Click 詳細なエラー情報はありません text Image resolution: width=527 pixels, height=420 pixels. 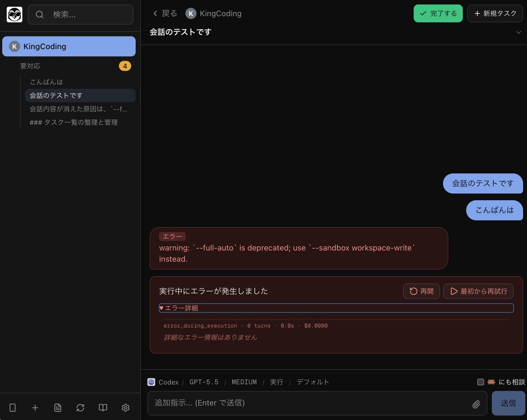210,337
